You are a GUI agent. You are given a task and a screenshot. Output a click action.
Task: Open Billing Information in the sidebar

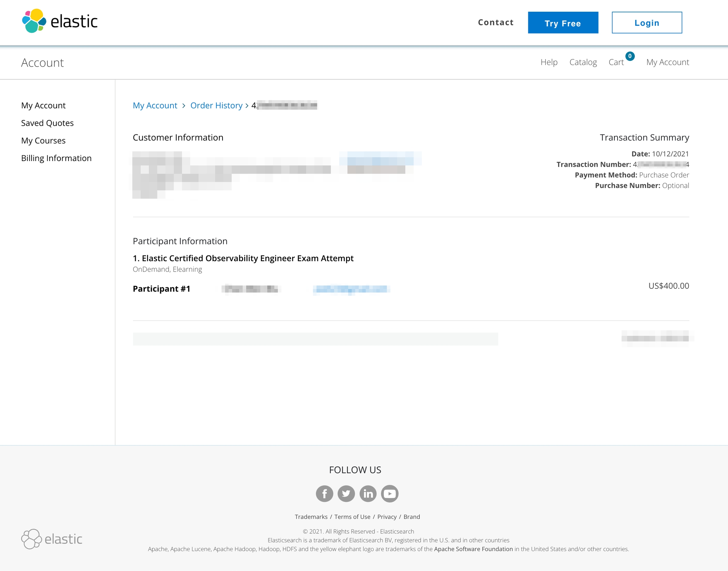(56, 158)
